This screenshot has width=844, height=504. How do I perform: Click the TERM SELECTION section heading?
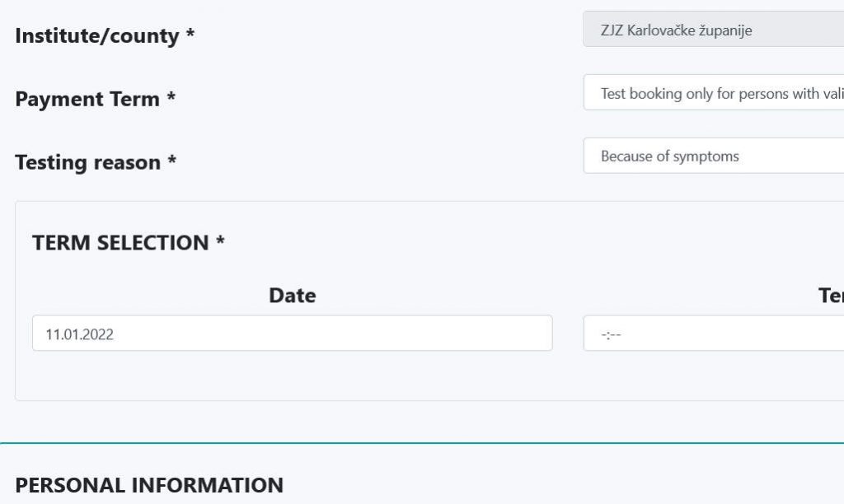coord(120,243)
